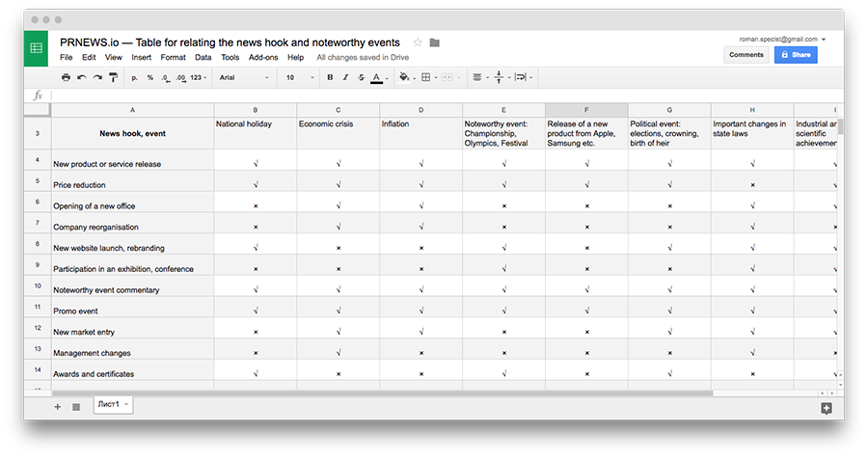Undo the last action

tap(82, 77)
